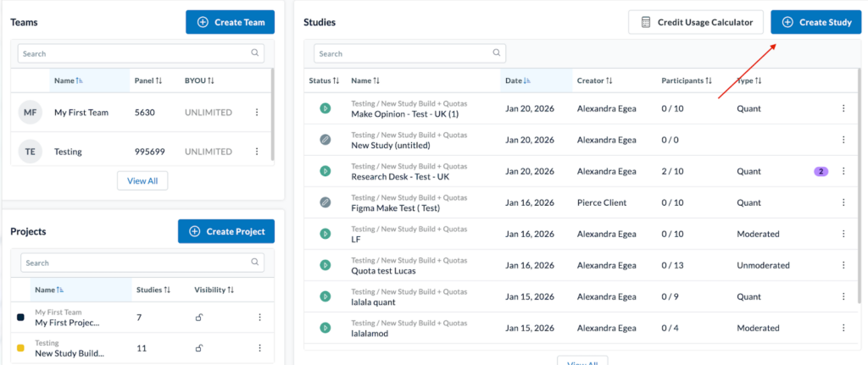Click the three-dot menu for My First Team
868x365 pixels.
pyautogui.click(x=257, y=112)
